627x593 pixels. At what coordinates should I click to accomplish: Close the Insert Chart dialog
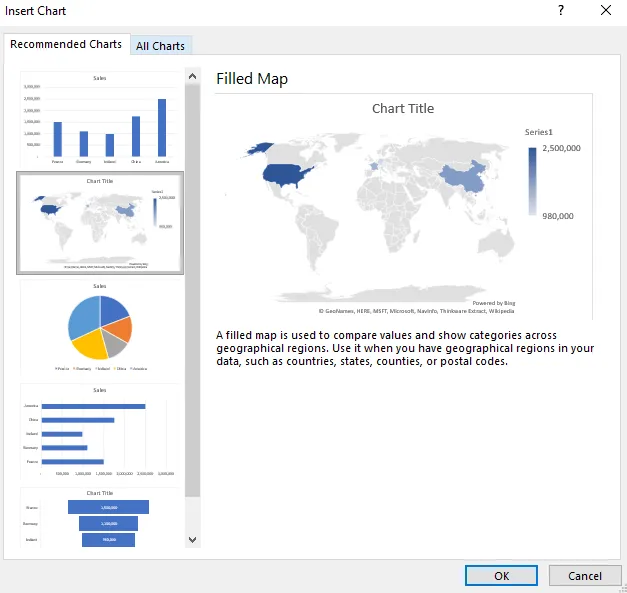pyautogui.click(x=606, y=10)
